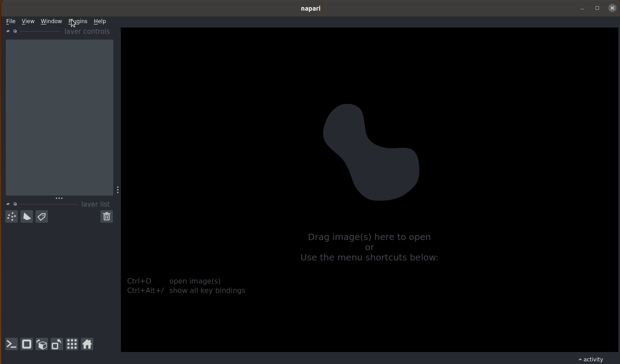The width and height of the screenshot is (620, 364).
Task: Open the Plugins menu
Action: click(78, 21)
